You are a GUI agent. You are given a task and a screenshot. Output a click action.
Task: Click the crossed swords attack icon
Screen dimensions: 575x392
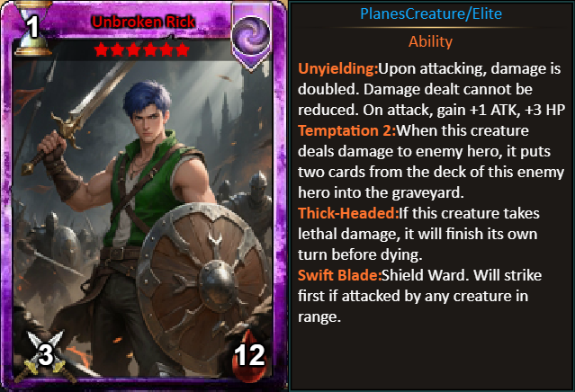pos(45,354)
